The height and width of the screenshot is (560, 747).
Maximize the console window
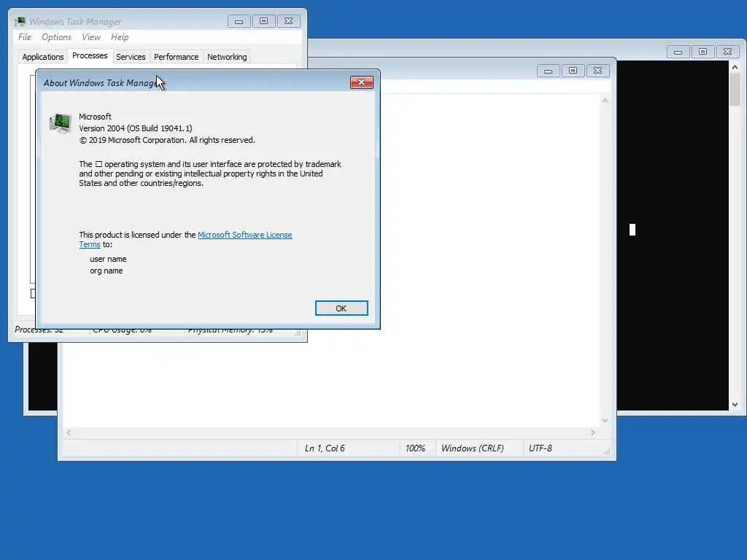703,52
